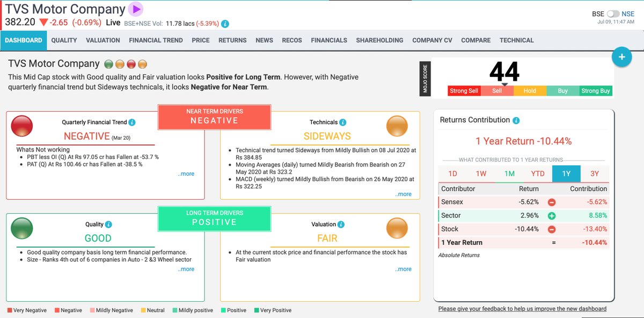Open the Financial Trend tab

tap(156, 40)
